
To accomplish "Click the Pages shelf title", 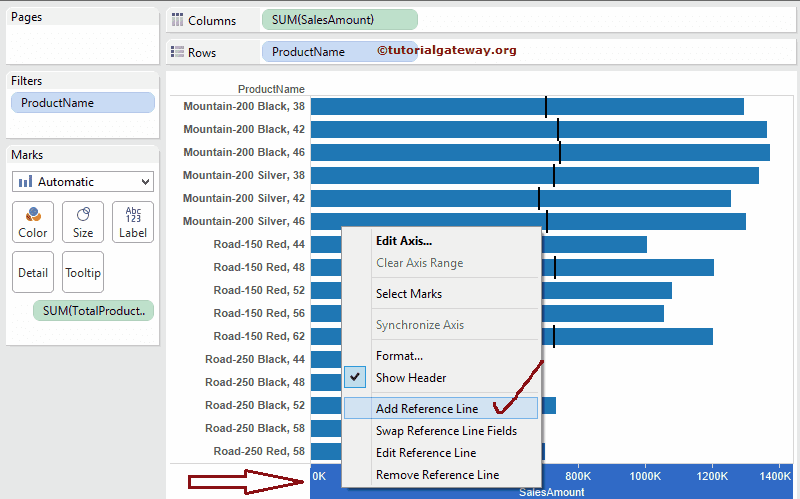I will pos(27,17).
